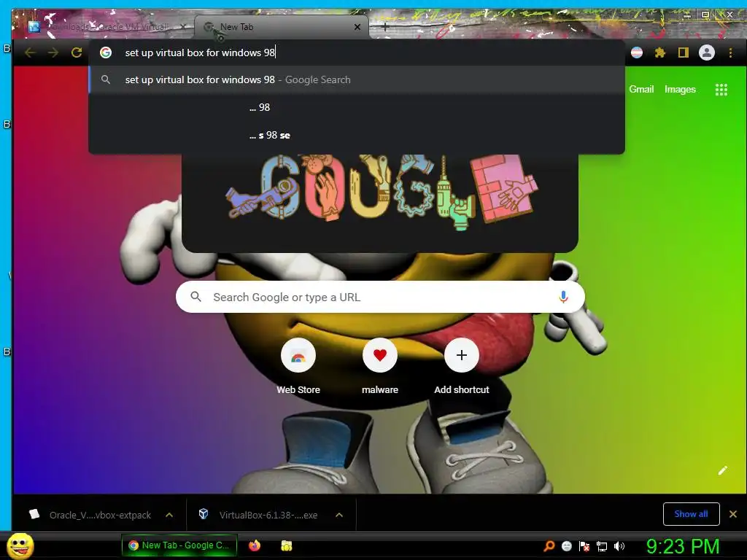Open the Chrome three-dot menu

730,52
